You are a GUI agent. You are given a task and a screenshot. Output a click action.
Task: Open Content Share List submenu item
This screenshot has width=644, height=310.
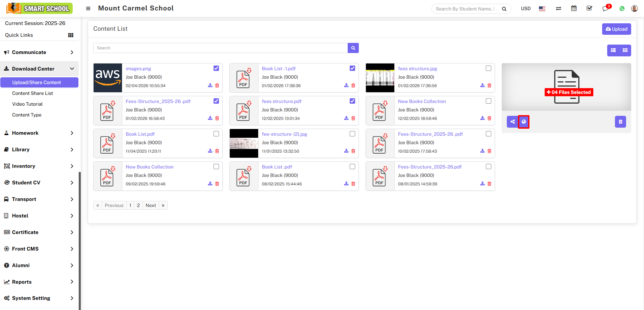pos(32,93)
